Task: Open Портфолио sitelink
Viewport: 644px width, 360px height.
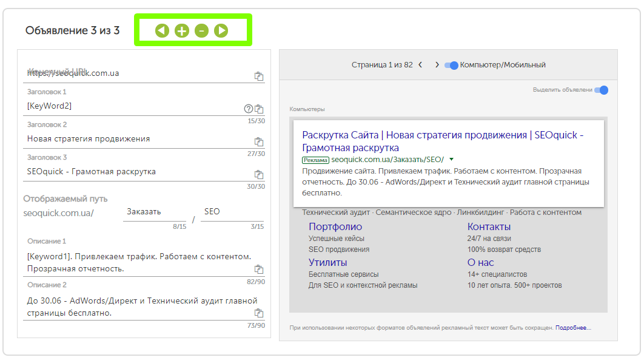Action: pos(335,226)
